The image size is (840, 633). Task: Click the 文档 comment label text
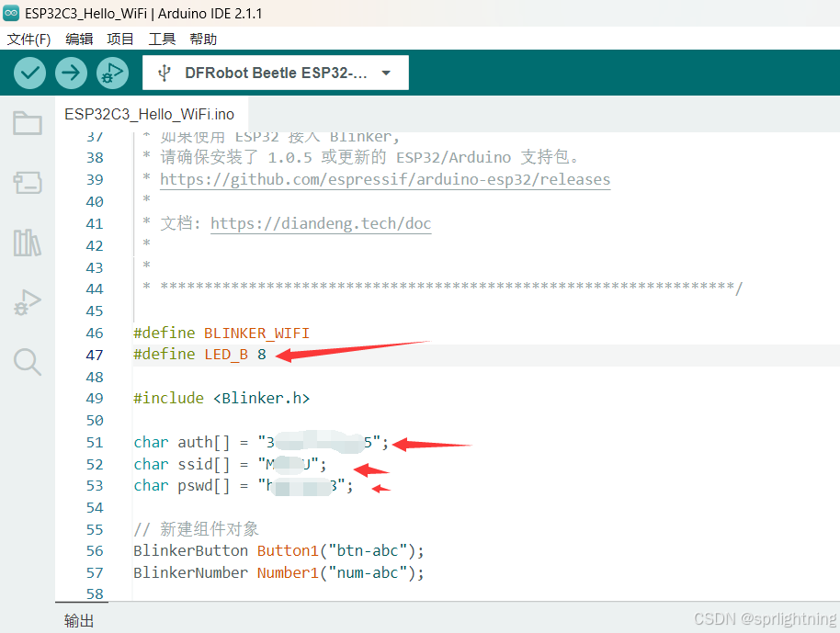[x=180, y=223]
